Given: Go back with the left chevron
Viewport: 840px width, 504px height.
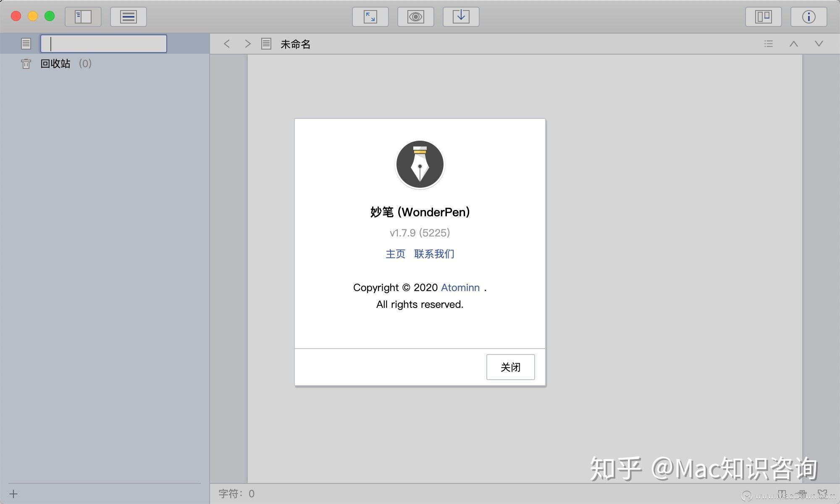Looking at the screenshot, I should [x=227, y=44].
